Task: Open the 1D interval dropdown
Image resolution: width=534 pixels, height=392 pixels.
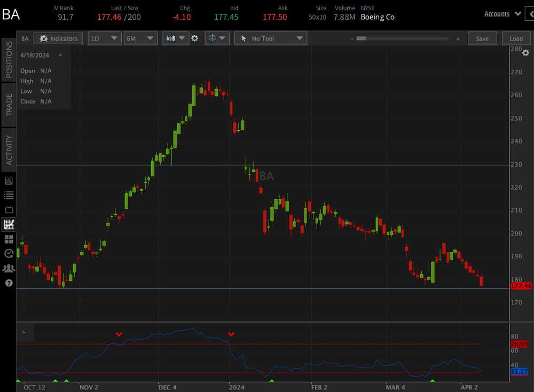Action: 104,38
